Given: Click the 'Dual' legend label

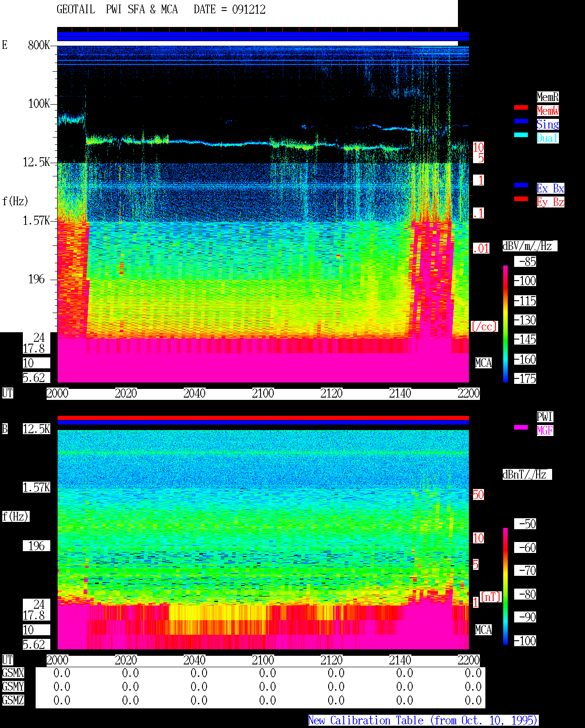Looking at the screenshot, I should point(548,138).
